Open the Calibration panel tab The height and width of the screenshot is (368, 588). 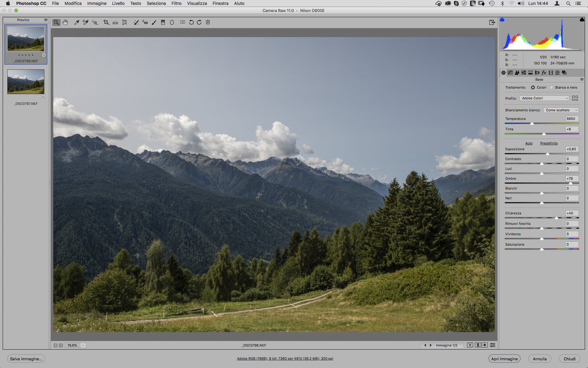551,73
